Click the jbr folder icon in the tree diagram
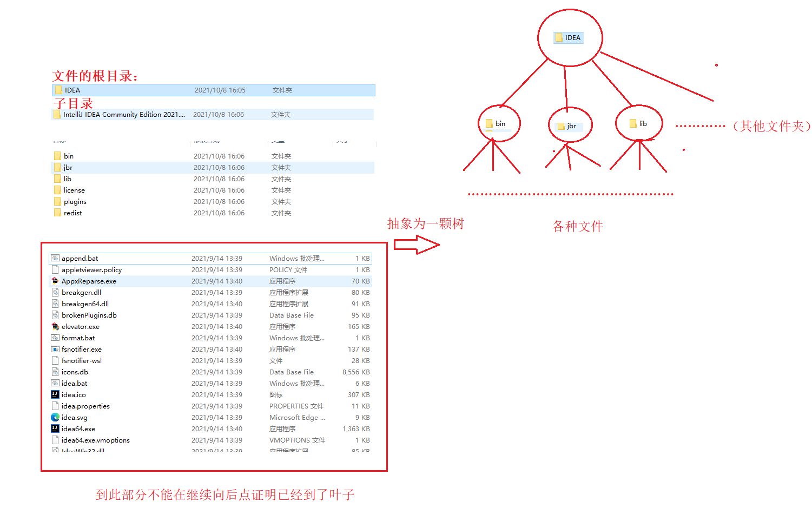 561,126
